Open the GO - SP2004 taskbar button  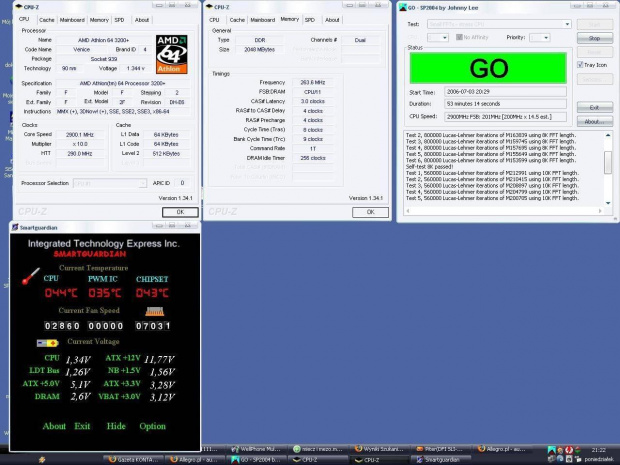[258, 459]
